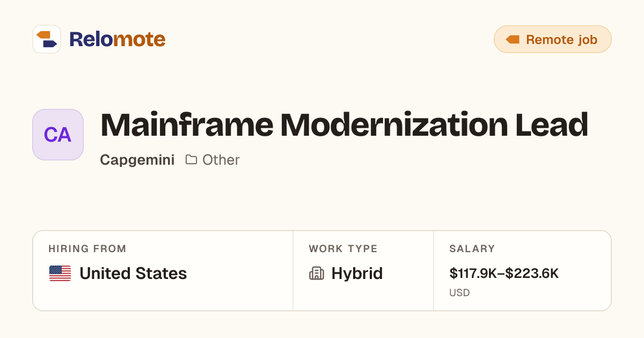This screenshot has width=644, height=338.
Task: Click the salary range $117.9K–$223.6K
Action: point(504,274)
